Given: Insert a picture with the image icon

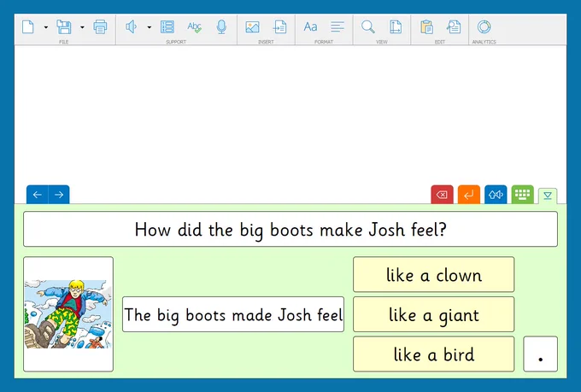Looking at the screenshot, I should [x=252, y=27].
